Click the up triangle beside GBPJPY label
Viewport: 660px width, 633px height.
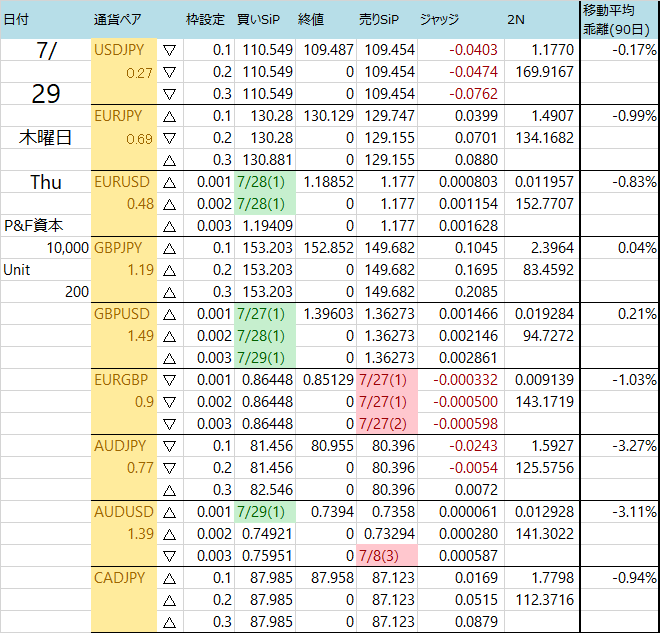(169, 248)
